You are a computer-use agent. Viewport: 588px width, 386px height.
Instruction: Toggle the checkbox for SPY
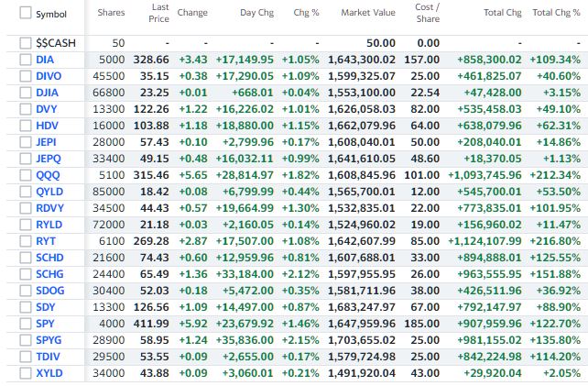click(25, 326)
